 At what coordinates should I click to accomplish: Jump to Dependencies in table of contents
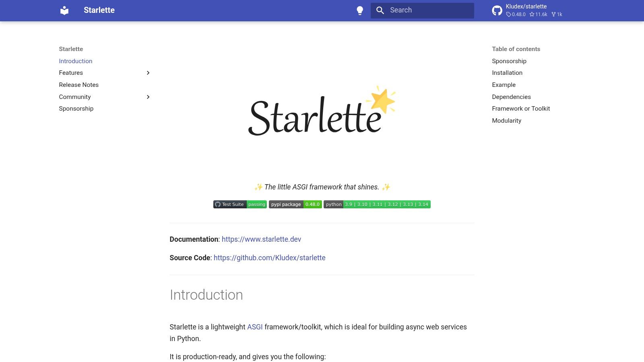click(511, 97)
